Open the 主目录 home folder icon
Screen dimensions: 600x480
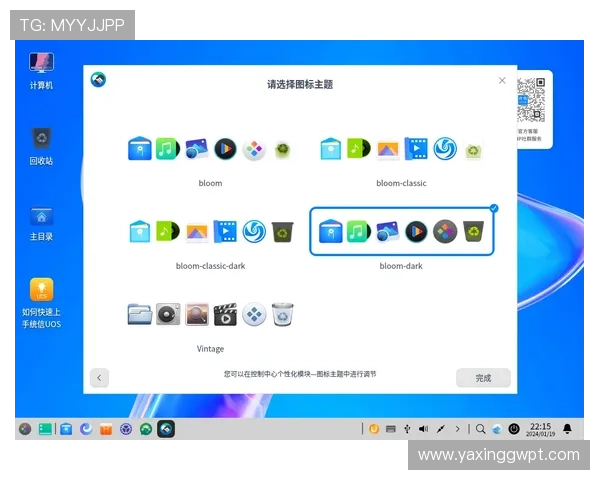[x=41, y=224]
